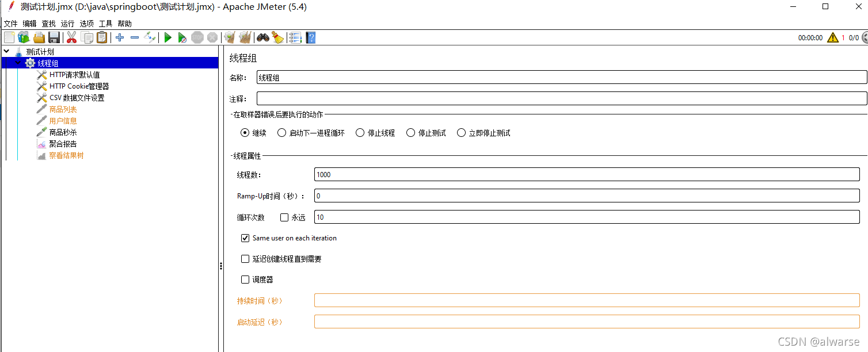Screen dimensions: 868x352
Task: Open the 编辑 menu
Action: [x=29, y=24]
